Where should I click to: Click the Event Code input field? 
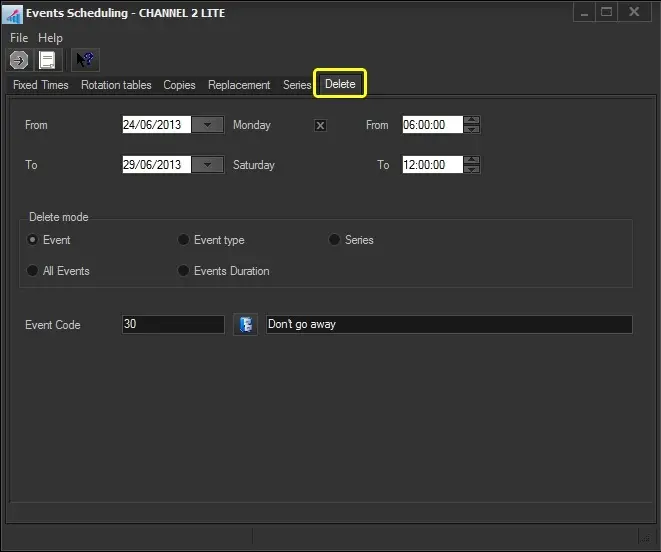(x=172, y=325)
